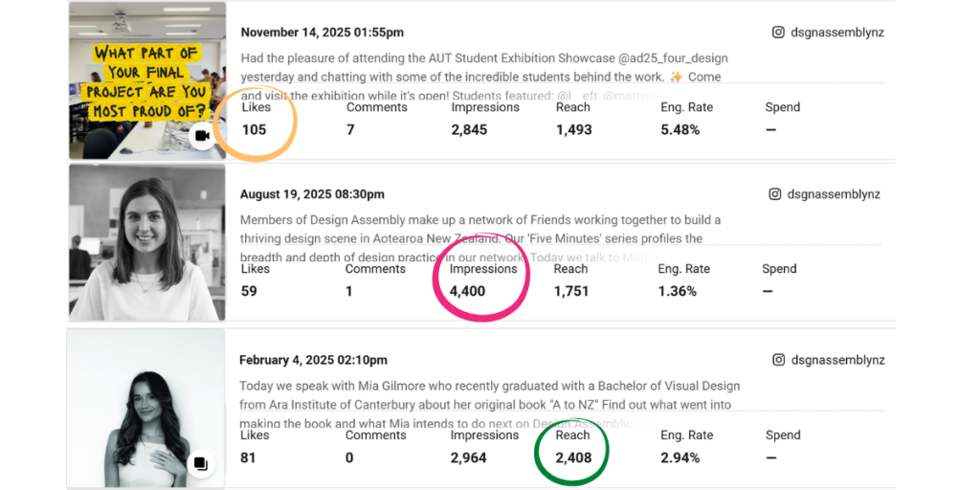Open dsgnassemblynz account on the November 14 post
Screen dimensions: 980x490
(838, 33)
